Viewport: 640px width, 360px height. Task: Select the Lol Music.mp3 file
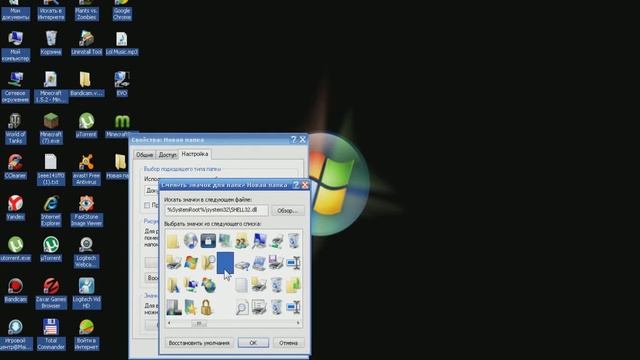(x=122, y=43)
